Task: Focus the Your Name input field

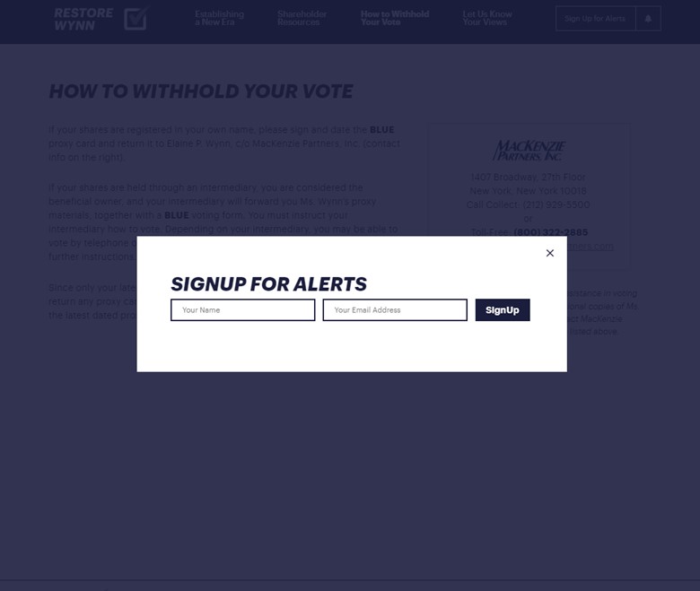Action: pyautogui.click(x=242, y=310)
